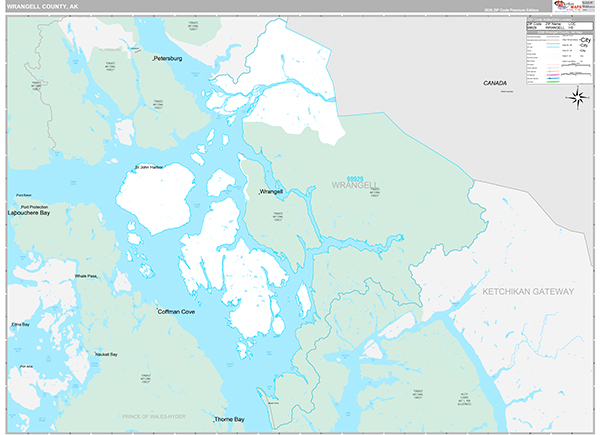Click the compass rose north indicator
This screenshot has width=600, height=435.
(578, 98)
